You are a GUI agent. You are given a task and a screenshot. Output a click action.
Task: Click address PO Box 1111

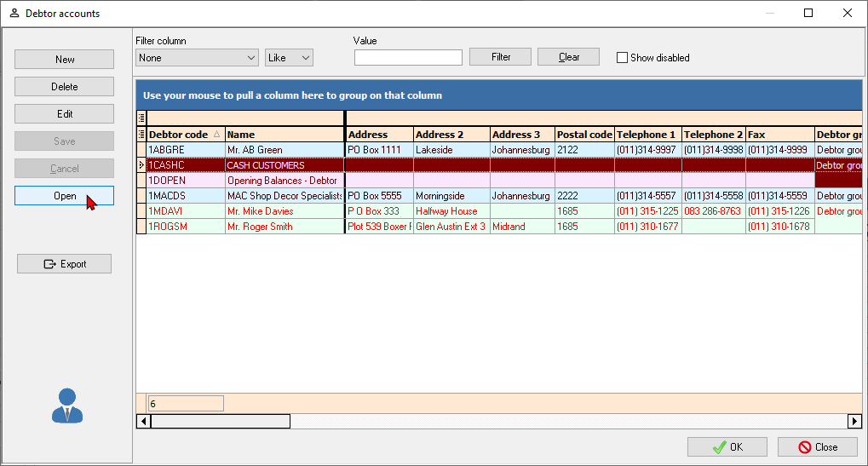point(380,150)
